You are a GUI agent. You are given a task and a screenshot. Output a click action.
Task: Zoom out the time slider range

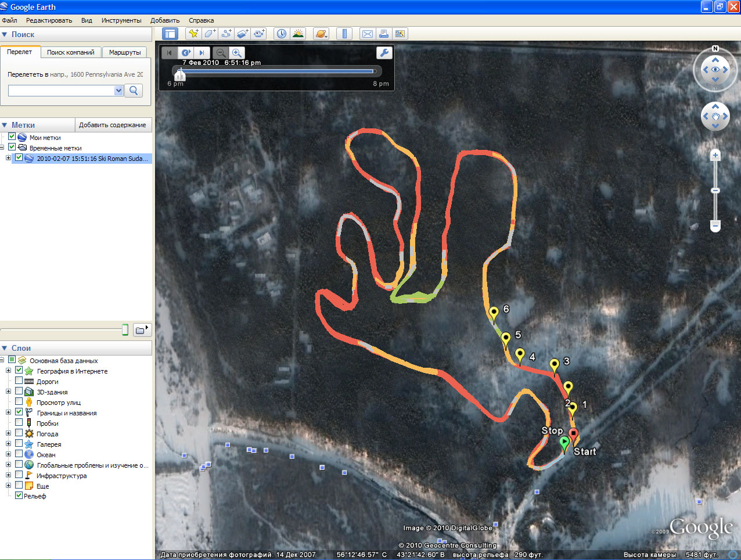click(x=221, y=52)
